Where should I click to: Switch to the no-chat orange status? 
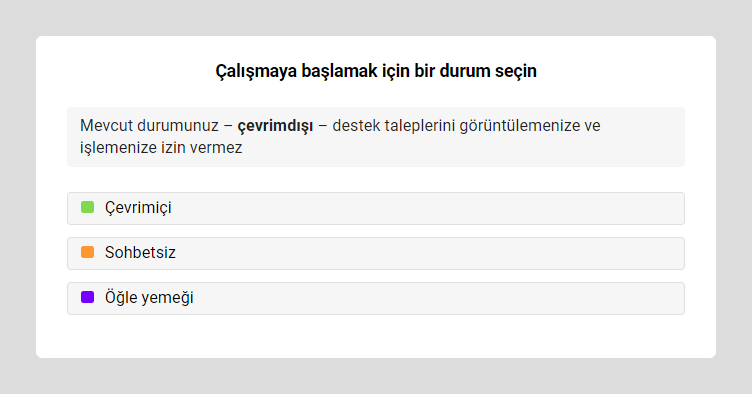pyautogui.click(x=376, y=254)
